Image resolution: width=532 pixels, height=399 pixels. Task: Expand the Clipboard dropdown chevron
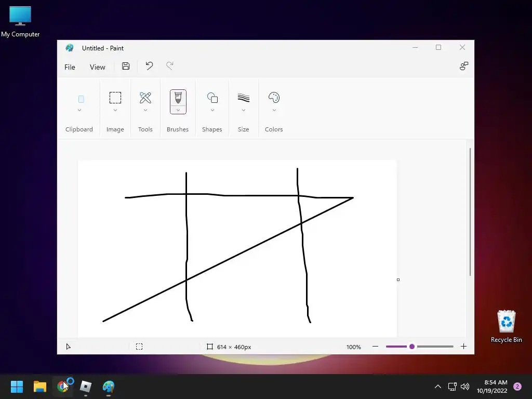coord(79,110)
